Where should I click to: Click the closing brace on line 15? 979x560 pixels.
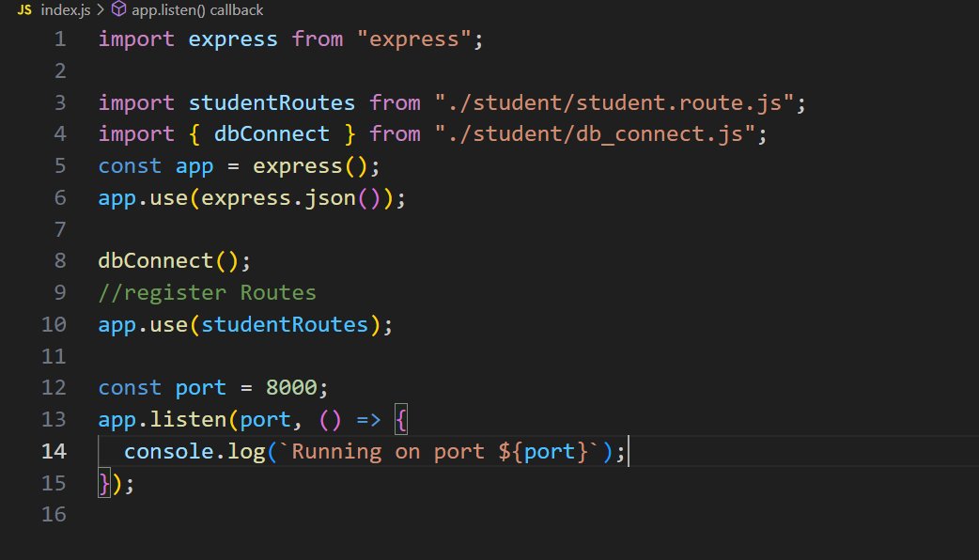point(104,484)
